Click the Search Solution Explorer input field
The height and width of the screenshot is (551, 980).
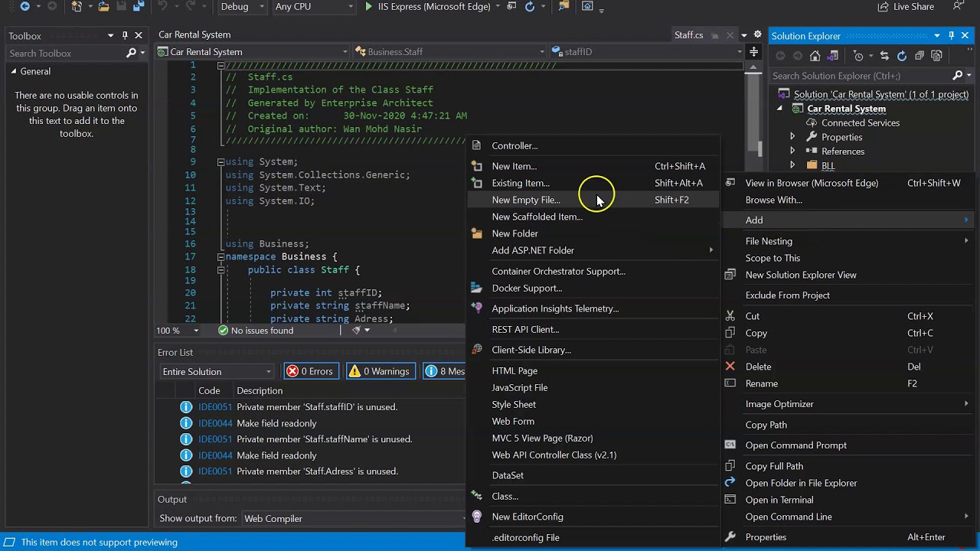[857, 76]
